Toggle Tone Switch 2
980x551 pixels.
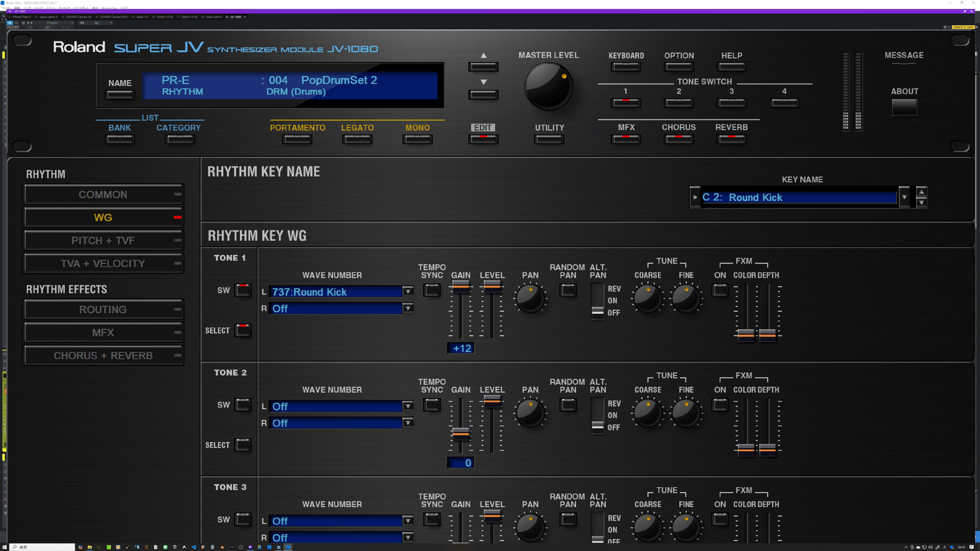point(679,103)
